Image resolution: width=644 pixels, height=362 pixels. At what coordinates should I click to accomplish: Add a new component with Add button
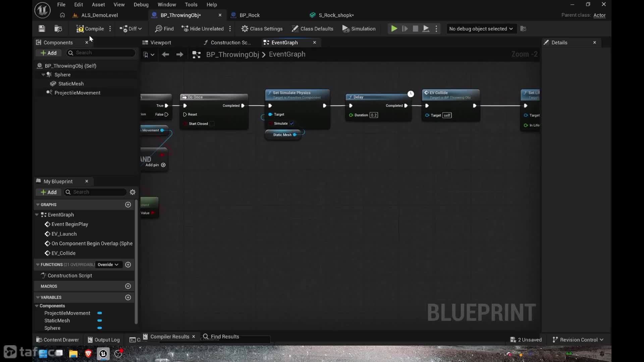(x=49, y=53)
